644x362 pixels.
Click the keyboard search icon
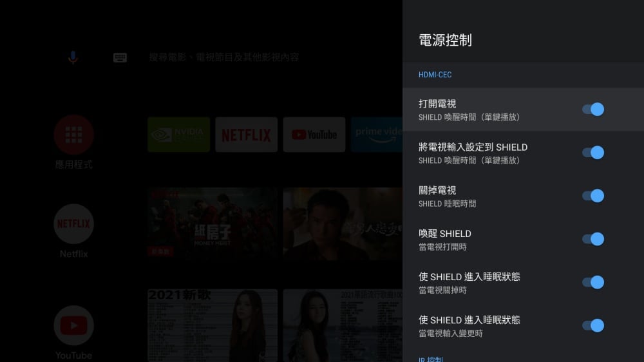coord(120,57)
